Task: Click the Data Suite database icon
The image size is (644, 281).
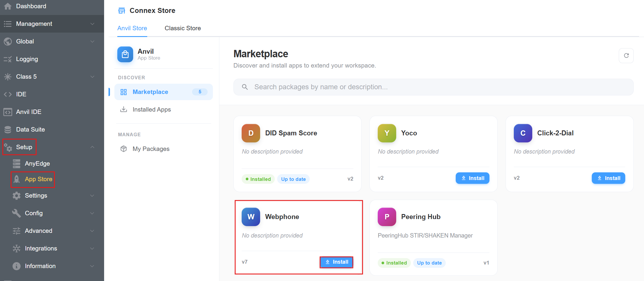Action: click(8, 129)
